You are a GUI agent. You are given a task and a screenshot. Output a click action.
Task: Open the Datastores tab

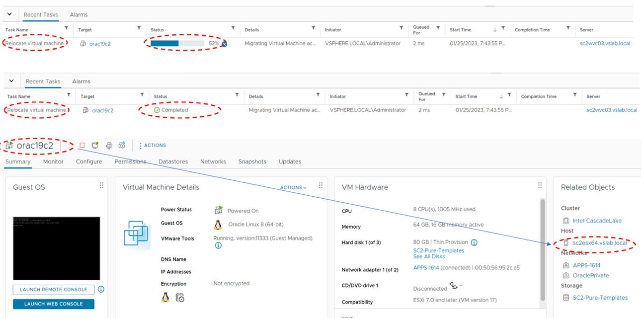click(173, 161)
